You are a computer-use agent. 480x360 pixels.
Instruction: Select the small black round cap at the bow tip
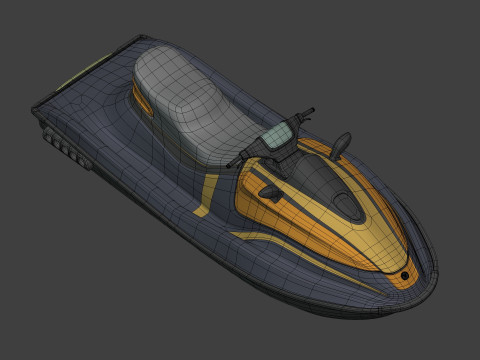click(405, 275)
